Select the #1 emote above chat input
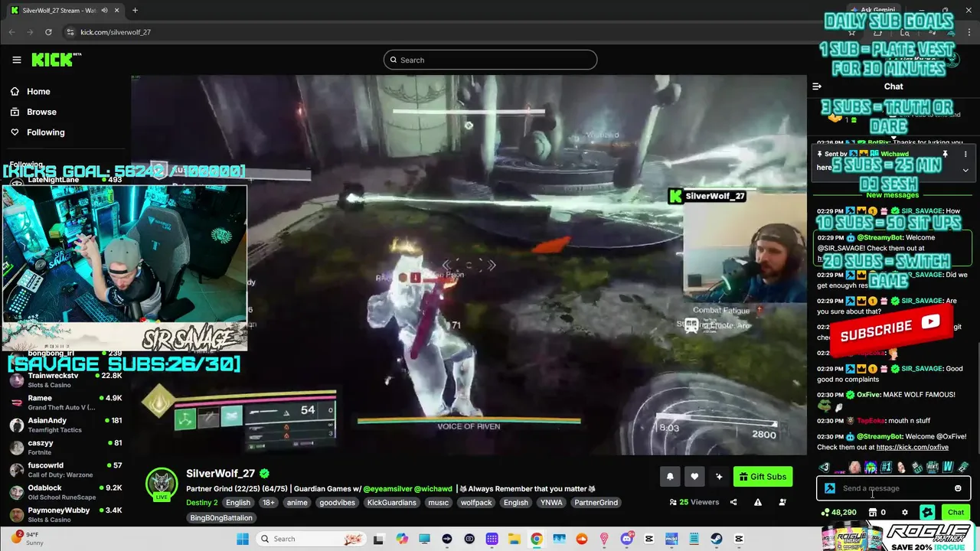The height and width of the screenshot is (551, 980). pyautogui.click(x=886, y=467)
